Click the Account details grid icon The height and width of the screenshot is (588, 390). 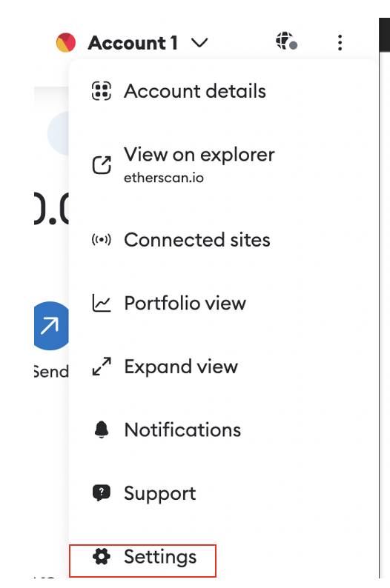click(102, 91)
